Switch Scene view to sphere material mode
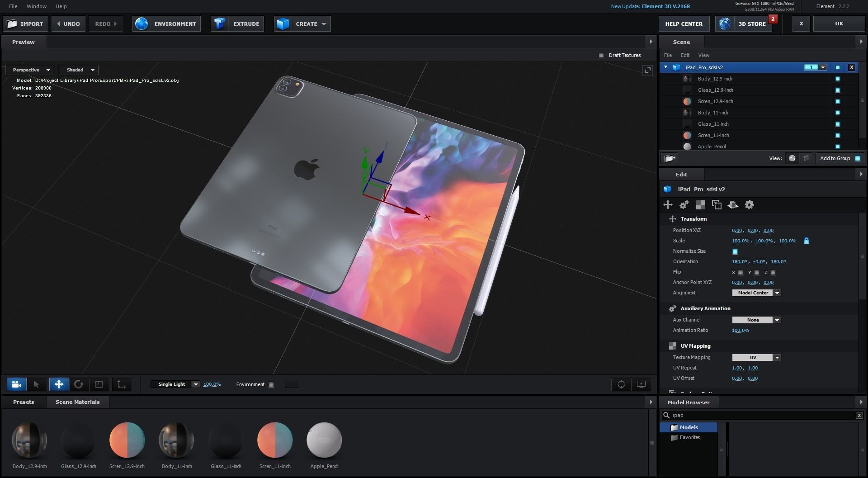 click(x=792, y=158)
